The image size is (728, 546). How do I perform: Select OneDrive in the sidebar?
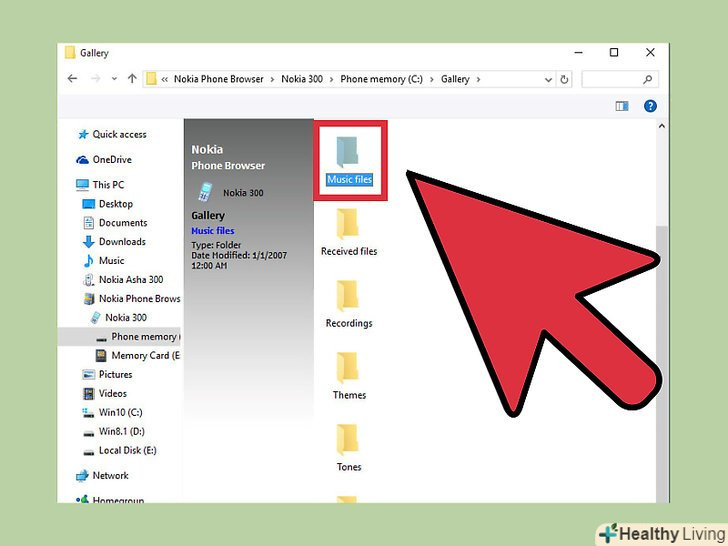[x=112, y=160]
